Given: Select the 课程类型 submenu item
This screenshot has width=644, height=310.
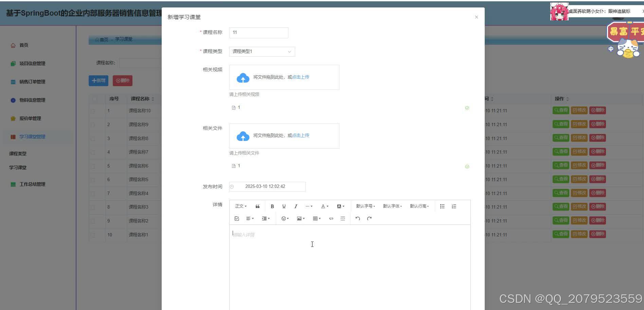Looking at the screenshot, I should pos(18,154).
